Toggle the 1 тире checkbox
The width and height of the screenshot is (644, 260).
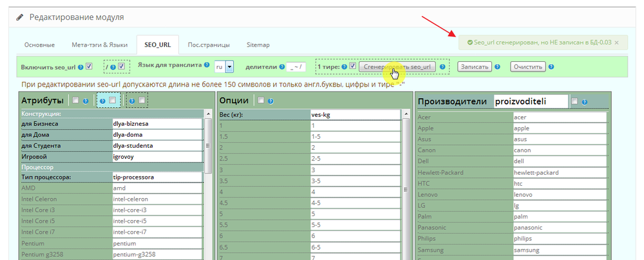click(x=352, y=66)
